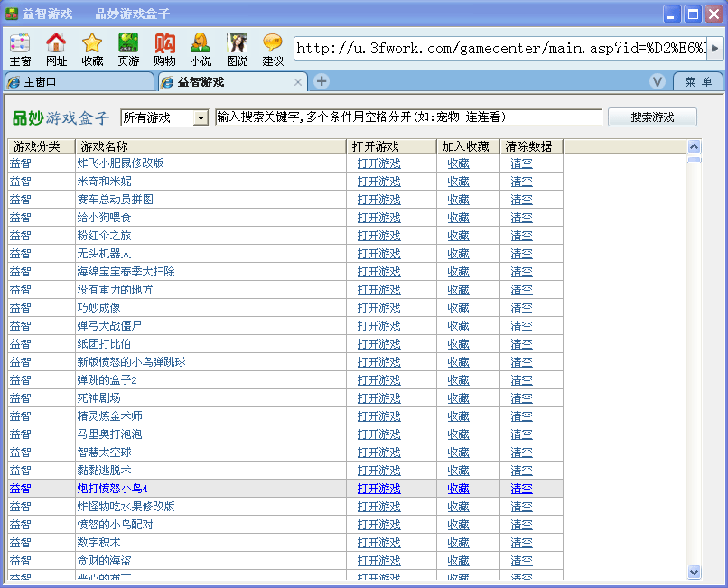Open the 小说 novels icon
Image resolution: width=728 pixels, height=588 pixels.
201,48
